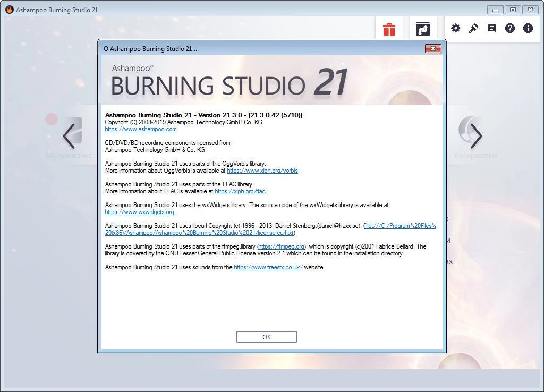
Task: Go to previous category with left arrow
Action: [x=69, y=136]
